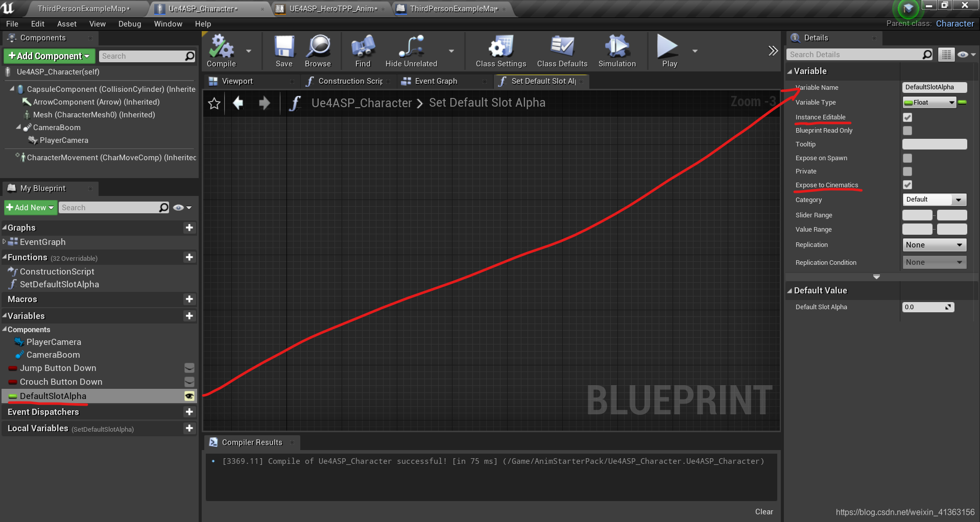Select CameraBoom in Components tree
980x522 pixels.
[x=57, y=128]
